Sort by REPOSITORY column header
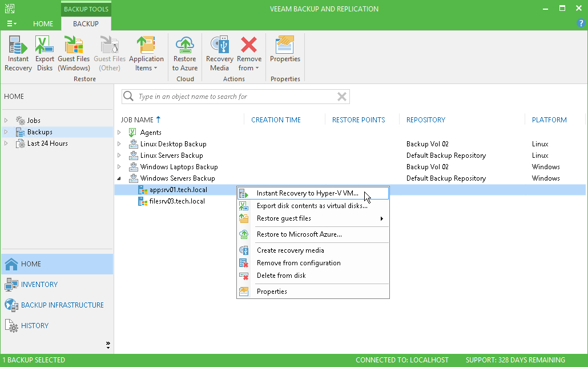Image resolution: width=588 pixels, height=367 pixels. coord(426,120)
